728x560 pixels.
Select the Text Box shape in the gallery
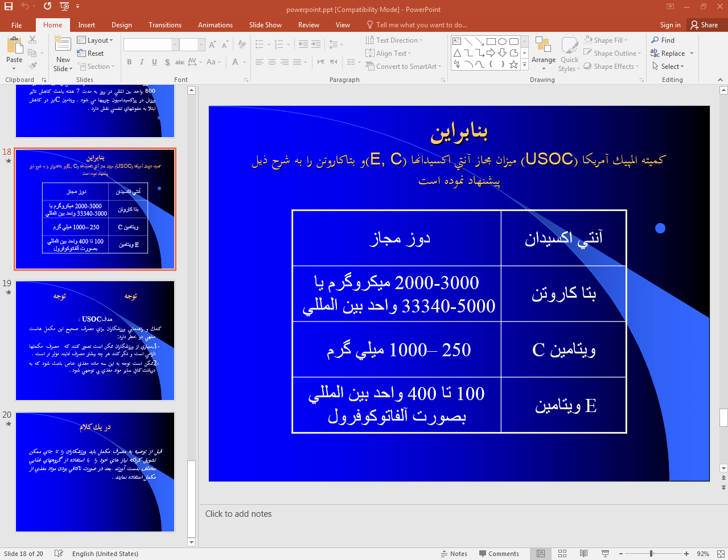(457, 42)
